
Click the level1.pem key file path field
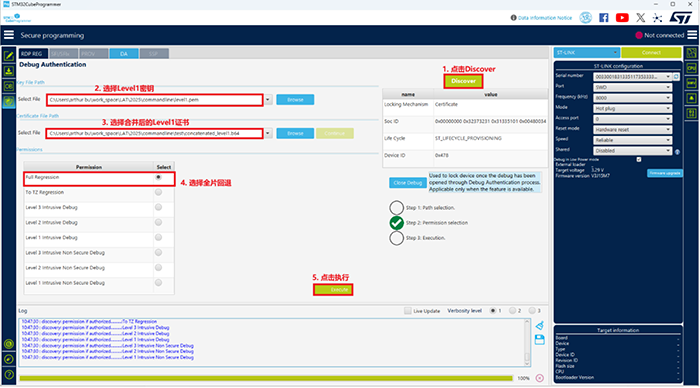(x=154, y=100)
